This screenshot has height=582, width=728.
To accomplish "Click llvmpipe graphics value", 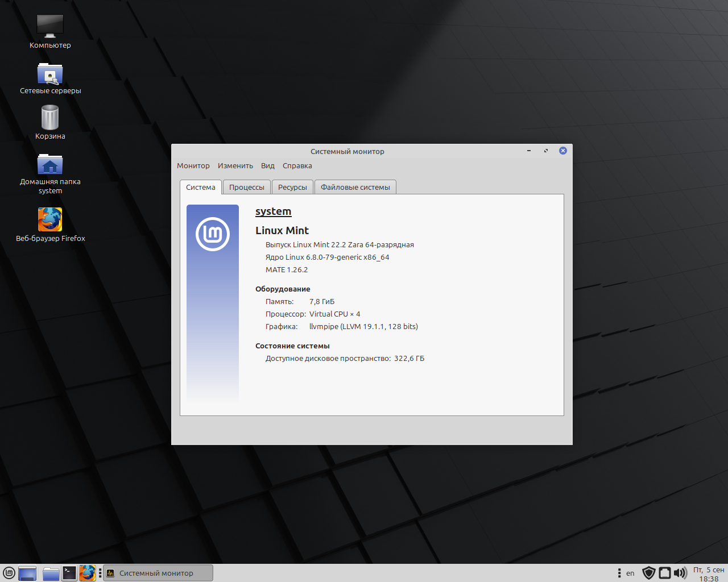I will tap(363, 327).
